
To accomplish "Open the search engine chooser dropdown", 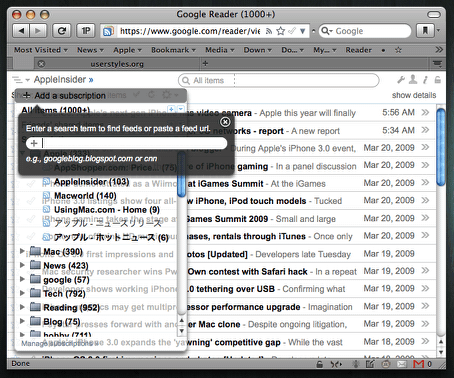I will tap(326, 31).
